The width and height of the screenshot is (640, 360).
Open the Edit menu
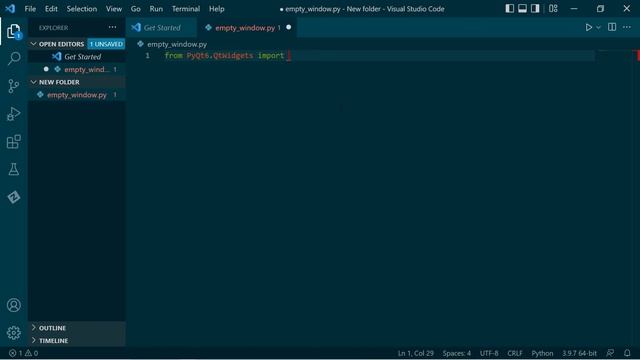pyautogui.click(x=51, y=9)
